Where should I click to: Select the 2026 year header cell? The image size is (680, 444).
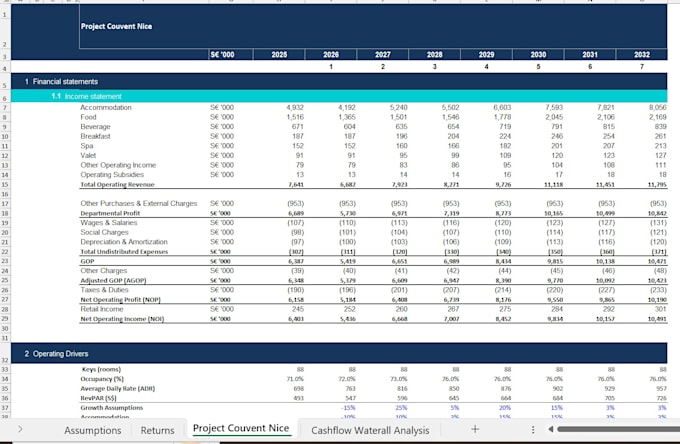tap(331, 55)
